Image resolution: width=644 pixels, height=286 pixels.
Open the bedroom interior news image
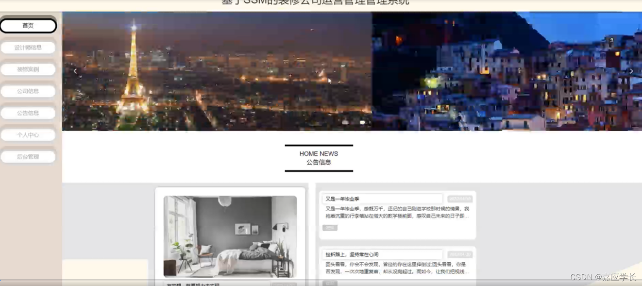tap(230, 236)
